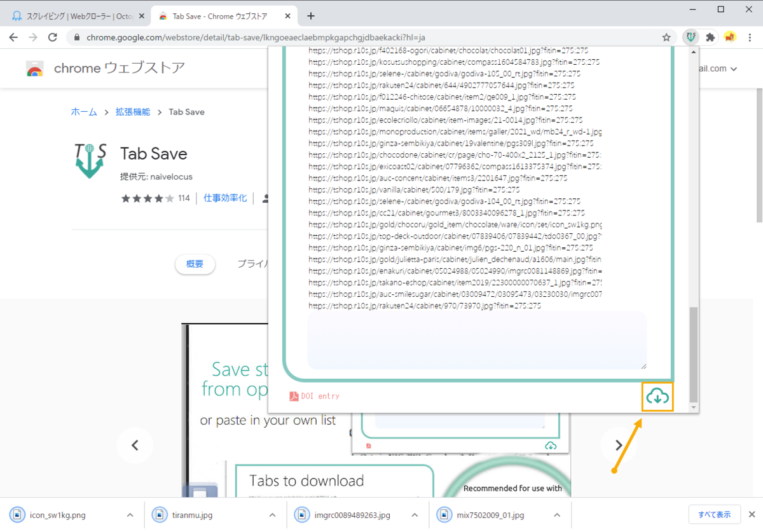This screenshot has height=532, width=763.
Task: Click the PDF icon beside DOI entry
Action: 294,396
